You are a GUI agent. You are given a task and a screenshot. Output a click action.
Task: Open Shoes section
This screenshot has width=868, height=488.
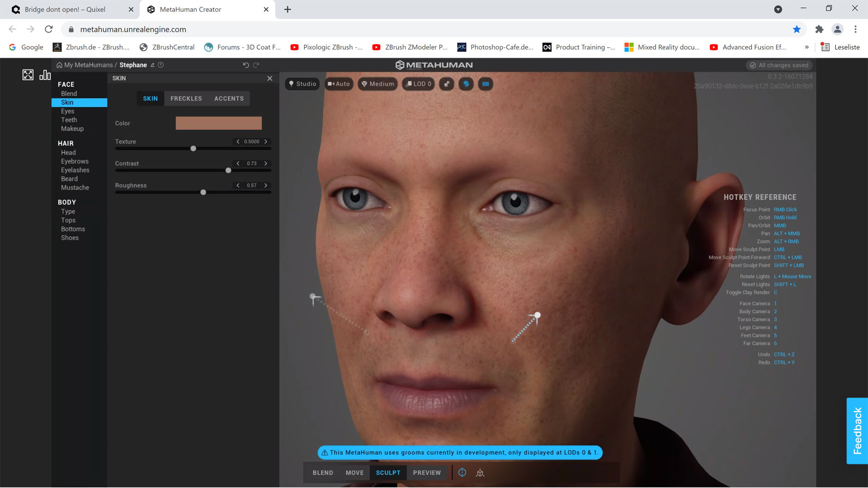pos(70,238)
